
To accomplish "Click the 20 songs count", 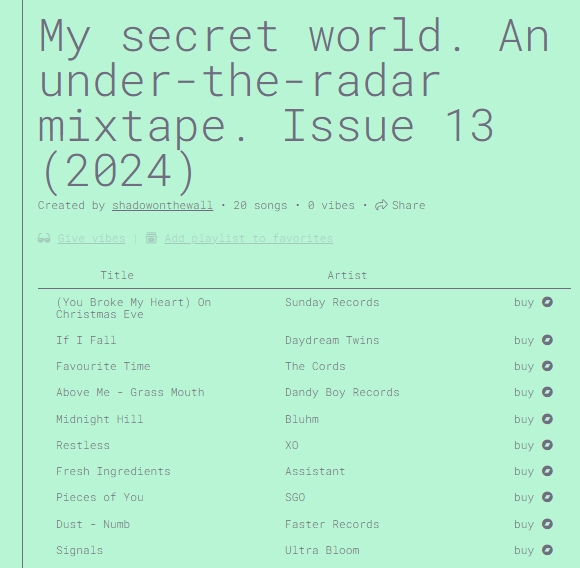I will 260,205.
